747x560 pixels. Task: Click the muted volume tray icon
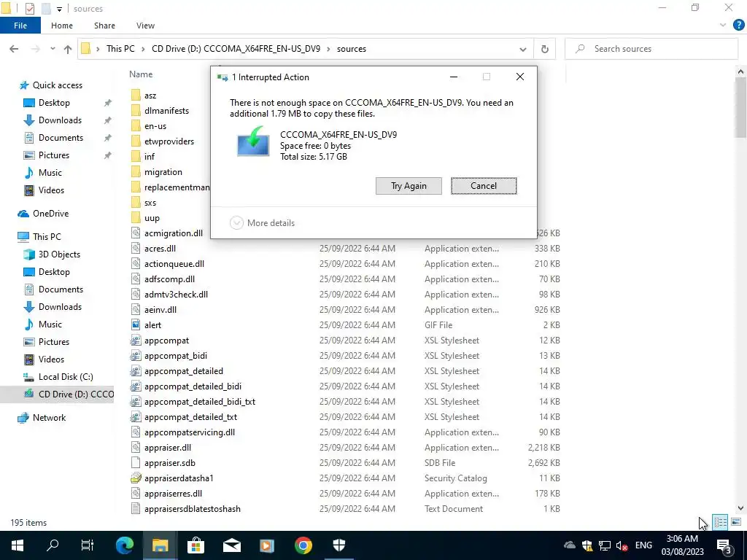(622, 545)
